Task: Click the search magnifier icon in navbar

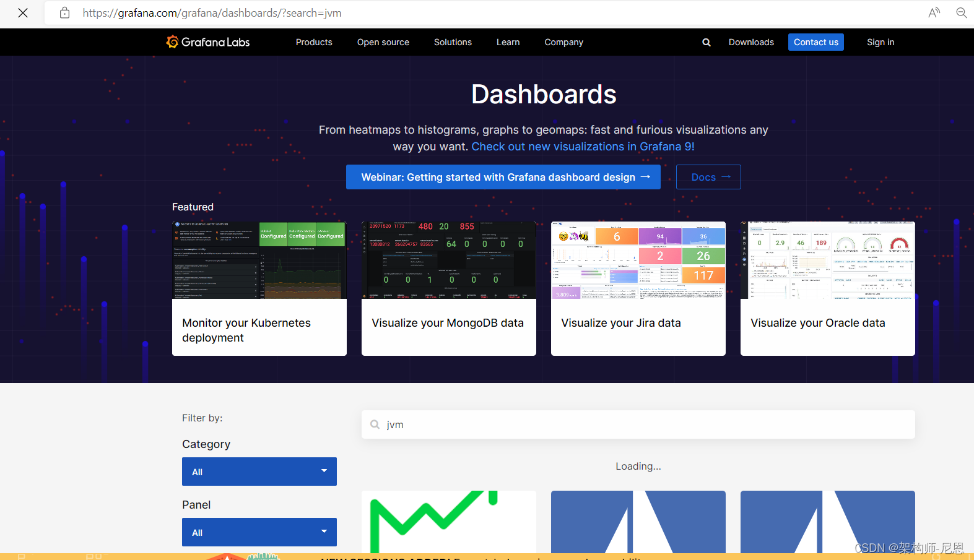Action: click(x=707, y=42)
